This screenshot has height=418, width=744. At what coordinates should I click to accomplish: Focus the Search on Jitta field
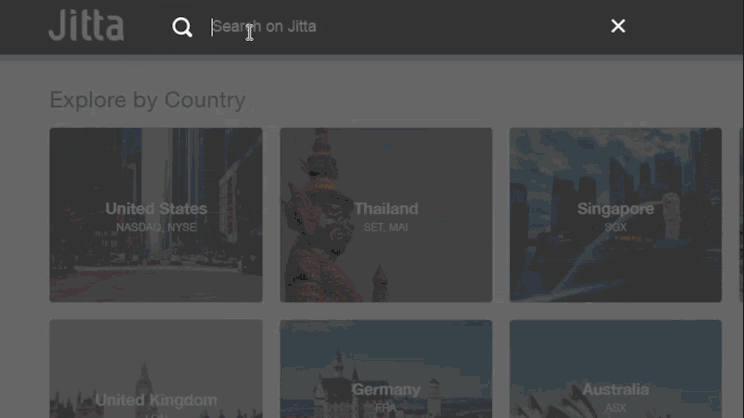click(x=403, y=27)
